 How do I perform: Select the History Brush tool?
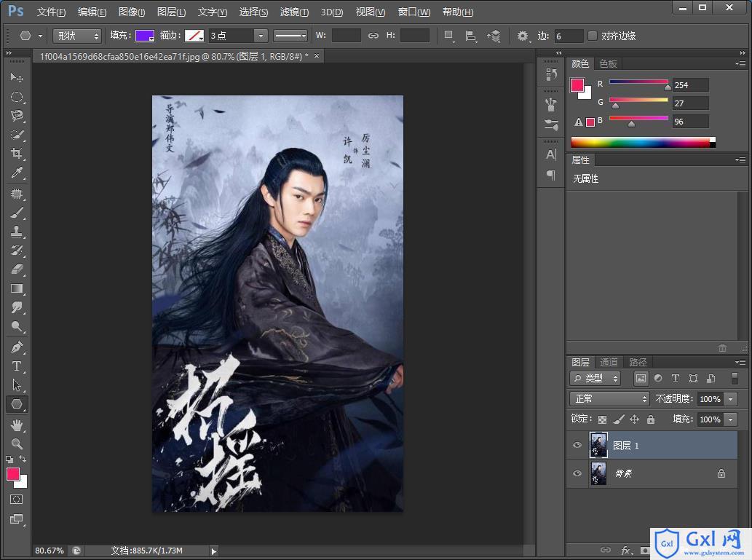click(x=17, y=251)
